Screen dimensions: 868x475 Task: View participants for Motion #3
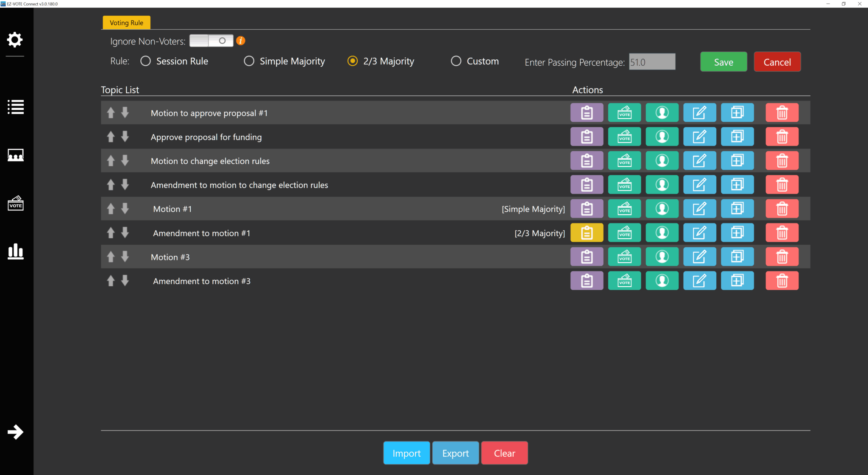662,256
